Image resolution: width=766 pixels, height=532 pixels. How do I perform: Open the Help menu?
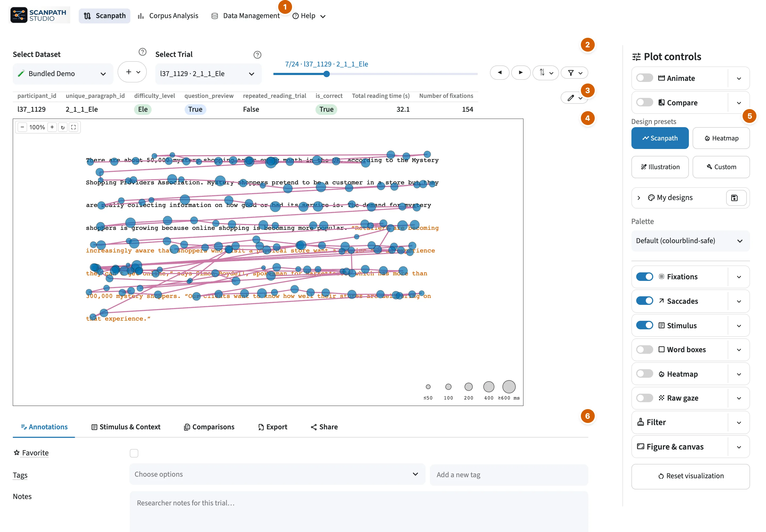(309, 16)
